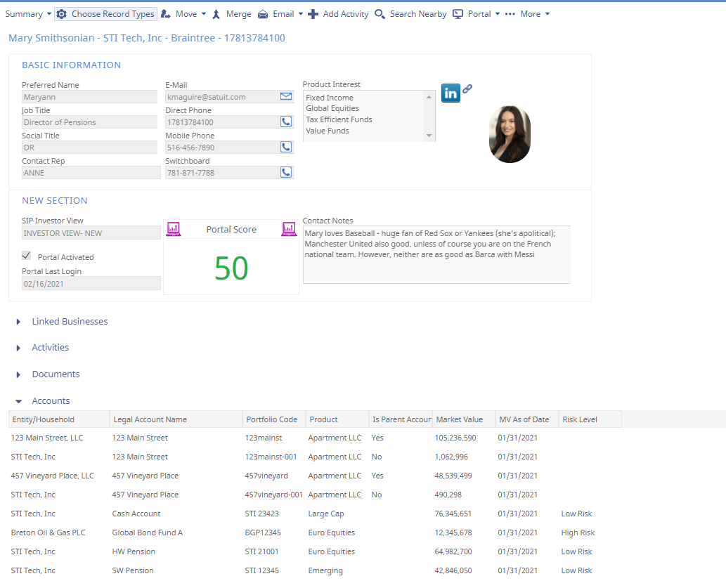Sort by Risk Level column header
Image resolution: width=726 pixels, height=588 pixels.
coord(590,419)
